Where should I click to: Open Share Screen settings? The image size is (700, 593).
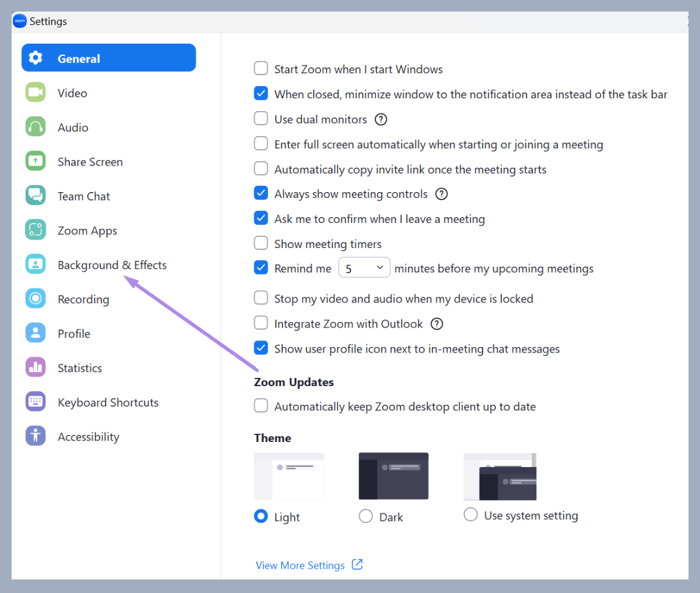109,161
